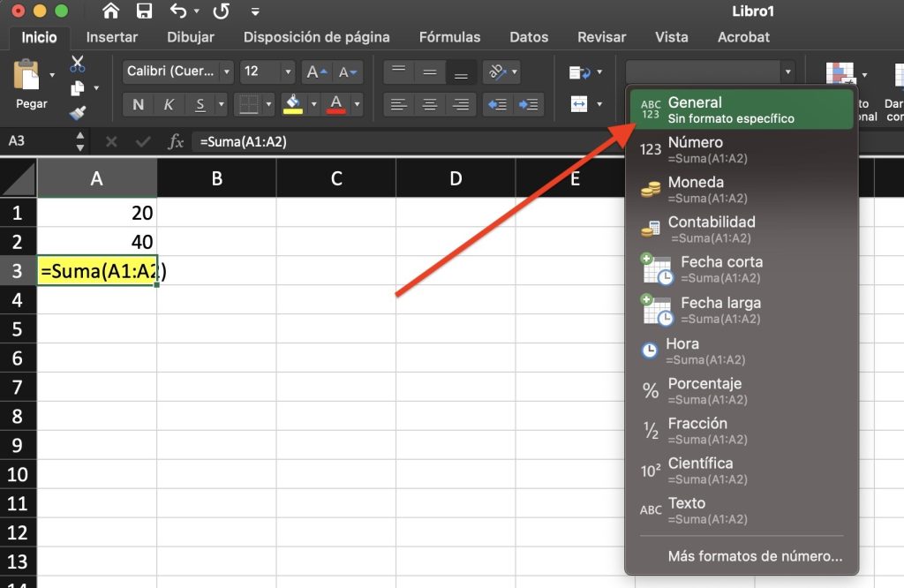
Task: Select the increase font size A icon
Action: coord(315,72)
